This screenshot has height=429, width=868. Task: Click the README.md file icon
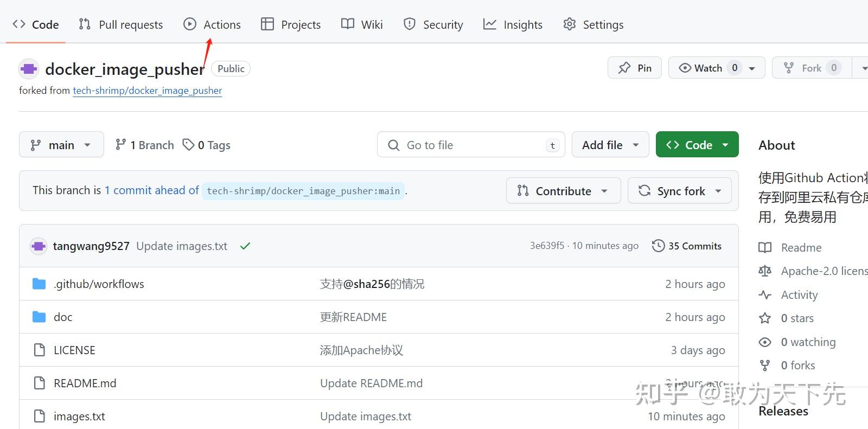click(39, 383)
